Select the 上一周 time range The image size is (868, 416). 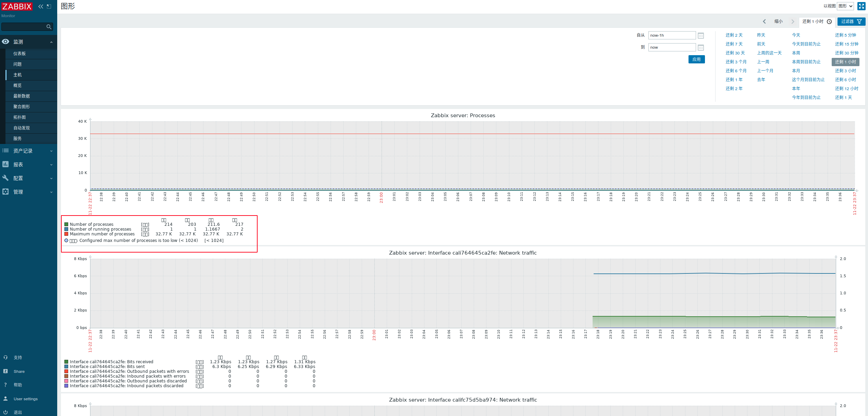763,62
